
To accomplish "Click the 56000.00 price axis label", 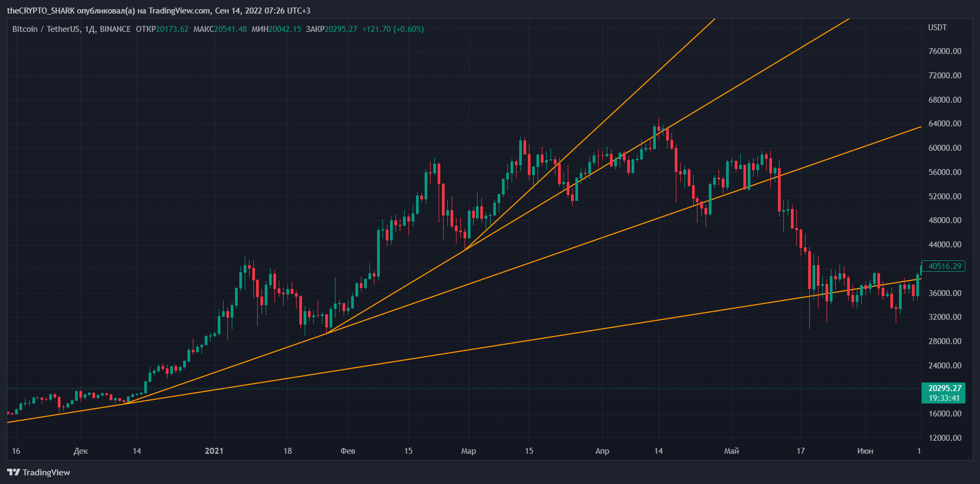I will (945, 172).
